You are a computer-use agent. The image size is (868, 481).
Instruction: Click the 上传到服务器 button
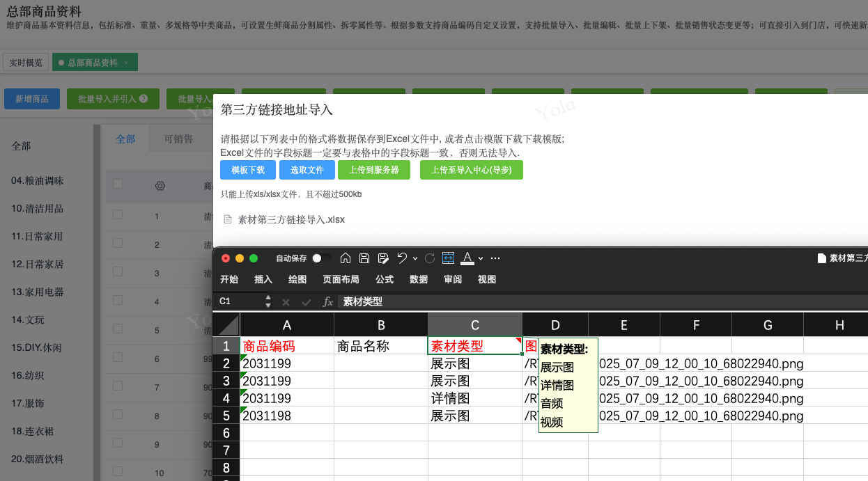click(x=374, y=170)
